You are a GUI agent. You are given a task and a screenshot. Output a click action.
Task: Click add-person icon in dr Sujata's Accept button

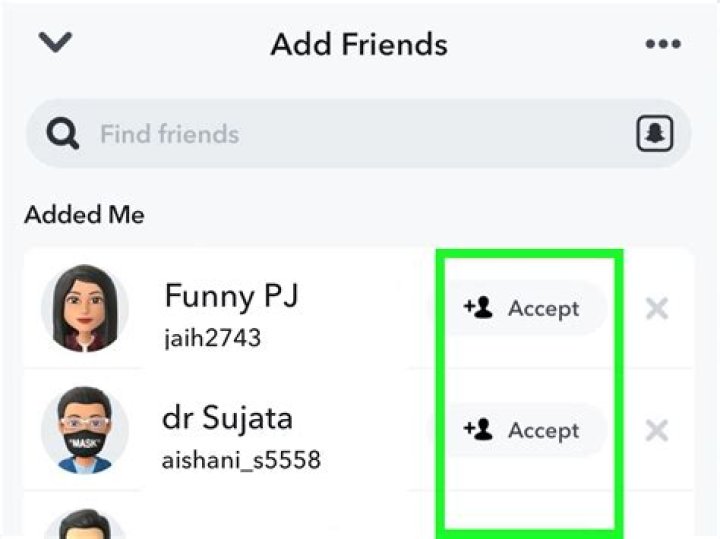pos(479,430)
